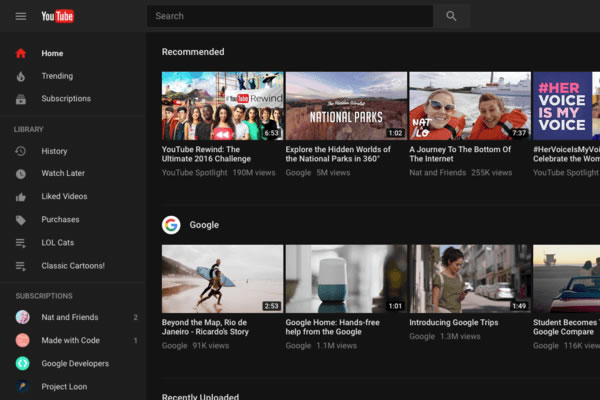600x400 pixels.
Task: Focus the Search input field
Action: 290,16
